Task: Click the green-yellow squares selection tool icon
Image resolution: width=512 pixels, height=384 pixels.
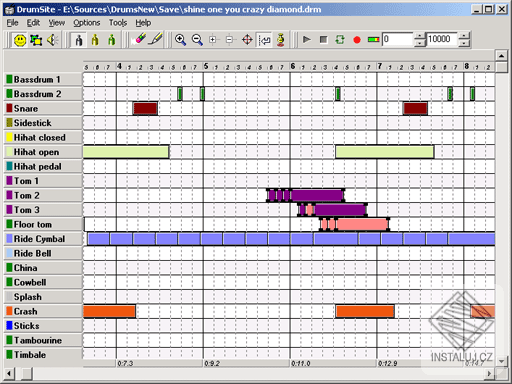Action: coord(36,40)
